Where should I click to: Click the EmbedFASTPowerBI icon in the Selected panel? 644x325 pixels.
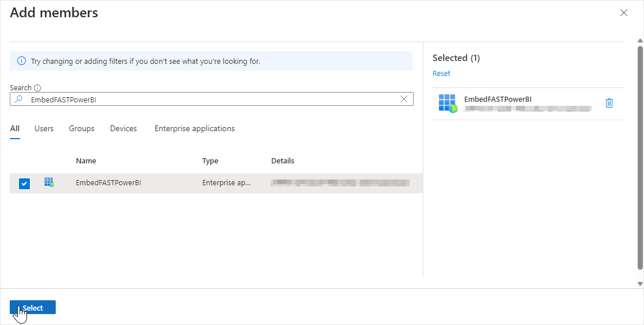click(448, 103)
